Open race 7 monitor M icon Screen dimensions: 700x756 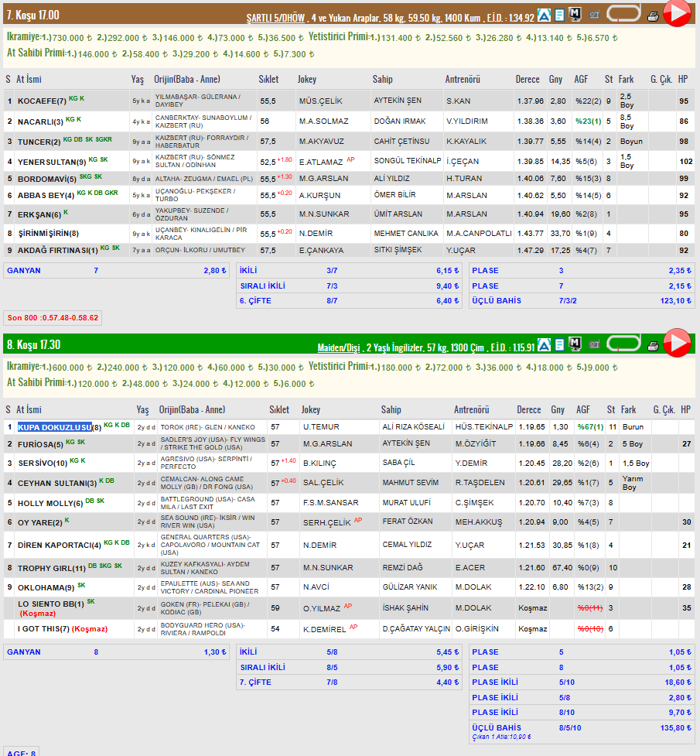pyautogui.click(x=575, y=15)
